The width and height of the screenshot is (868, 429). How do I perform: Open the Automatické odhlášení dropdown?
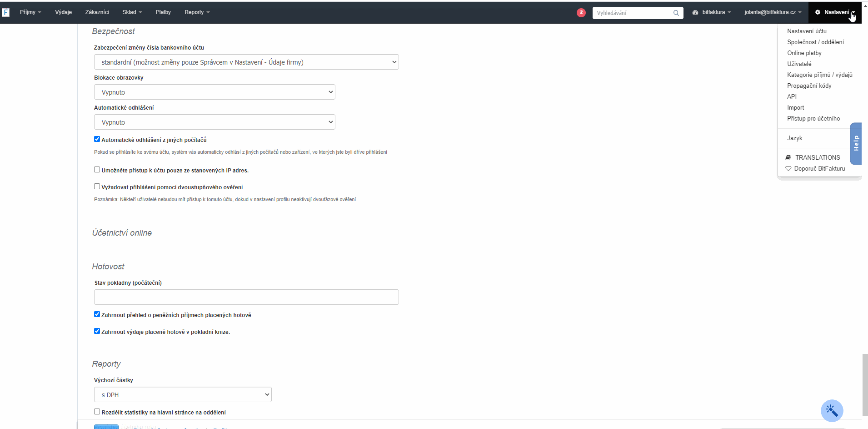coord(215,122)
